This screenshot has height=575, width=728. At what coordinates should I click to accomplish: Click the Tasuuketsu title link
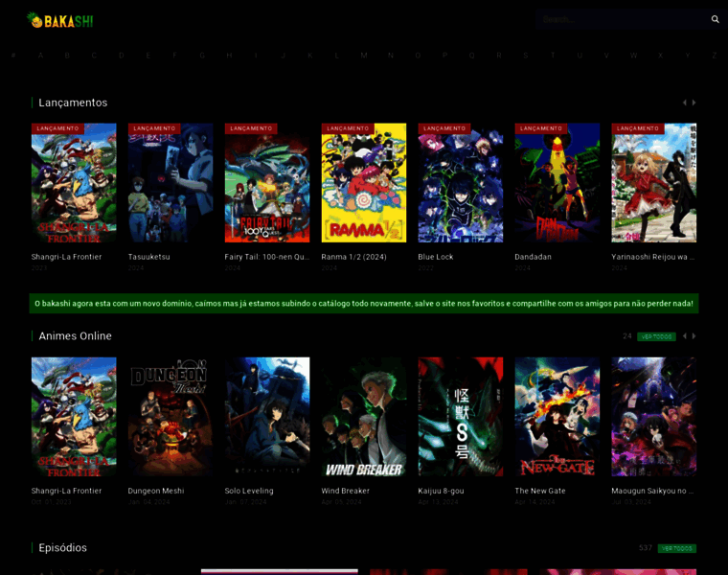pyautogui.click(x=149, y=257)
